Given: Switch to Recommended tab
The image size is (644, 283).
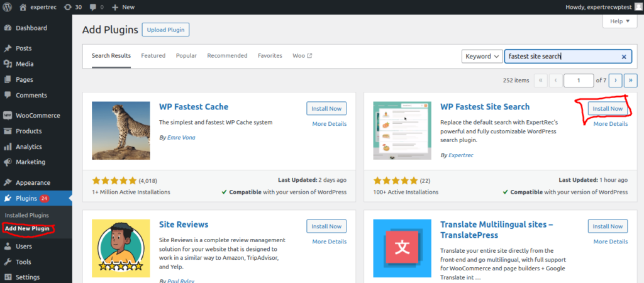Looking at the screenshot, I should 227,56.
